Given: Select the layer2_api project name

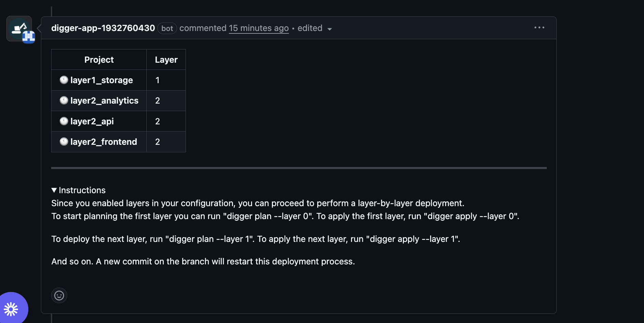Looking at the screenshot, I should pyautogui.click(x=92, y=121).
